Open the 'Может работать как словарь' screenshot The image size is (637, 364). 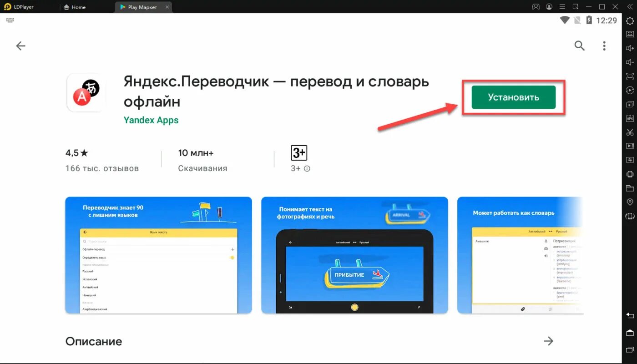[520, 255]
